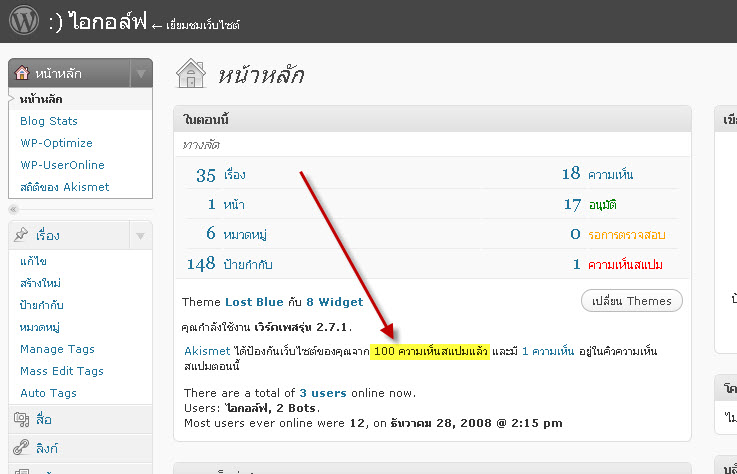This screenshot has width=737, height=474.
Task: Open Blog Stats in the sidebar
Action: coord(48,121)
